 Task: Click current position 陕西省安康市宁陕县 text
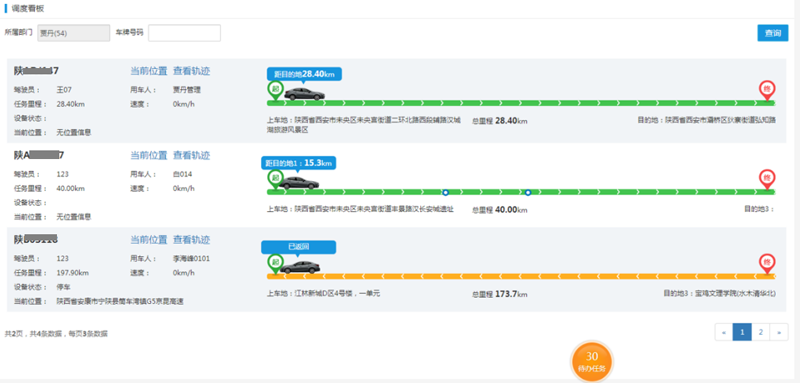coord(120,301)
